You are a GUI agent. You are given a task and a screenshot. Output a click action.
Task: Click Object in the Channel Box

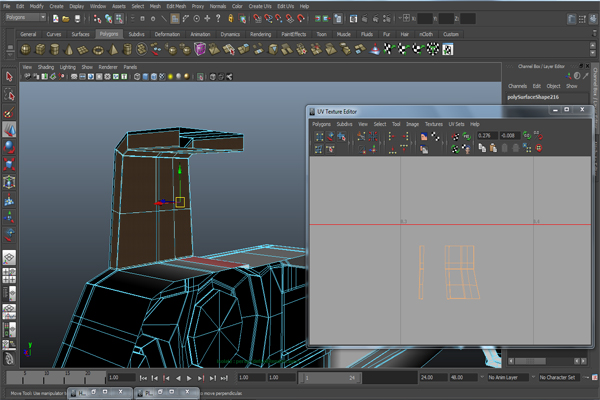553,86
